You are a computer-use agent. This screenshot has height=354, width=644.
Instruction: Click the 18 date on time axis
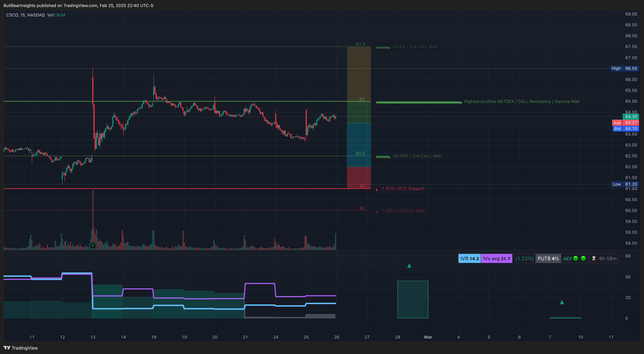pos(154,337)
